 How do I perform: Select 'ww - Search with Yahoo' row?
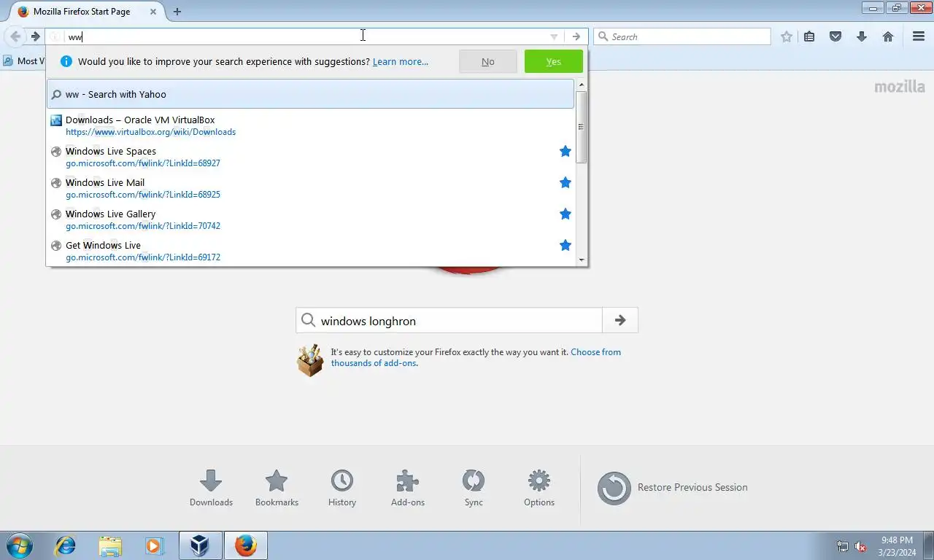[x=311, y=94]
